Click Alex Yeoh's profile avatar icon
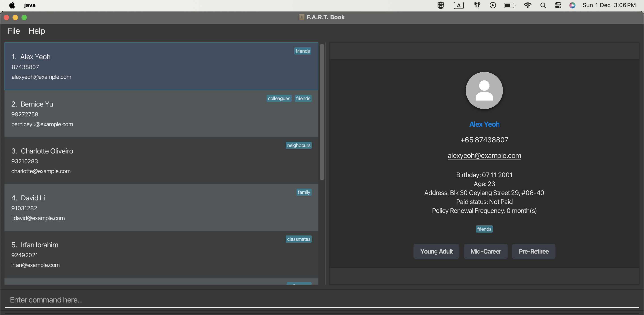The width and height of the screenshot is (644, 315). 484,90
